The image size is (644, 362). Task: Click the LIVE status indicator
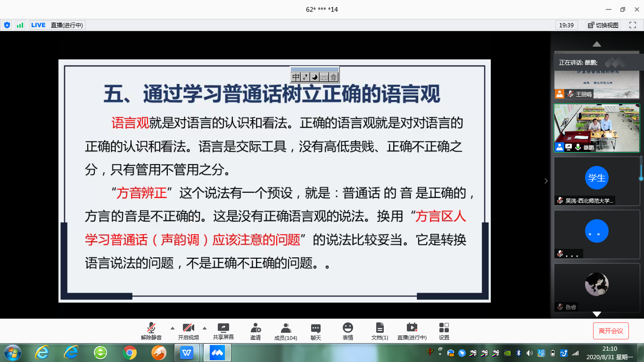38,25
